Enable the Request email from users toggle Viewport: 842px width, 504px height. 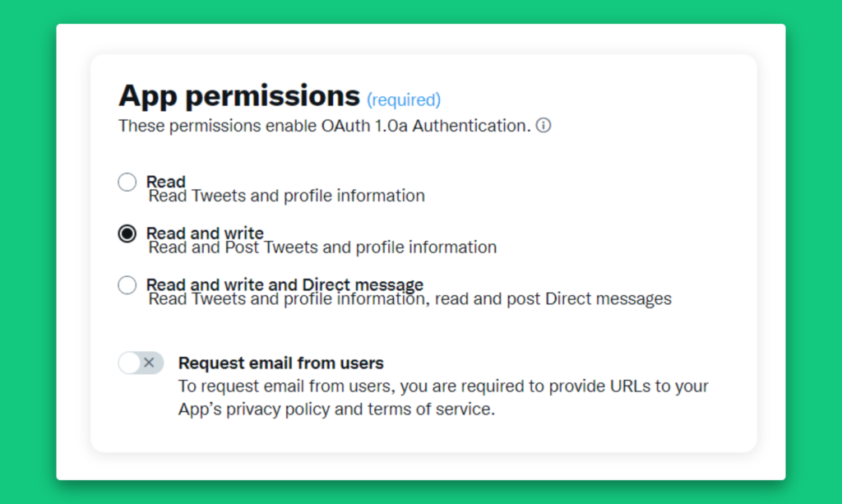click(x=141, y=363)
